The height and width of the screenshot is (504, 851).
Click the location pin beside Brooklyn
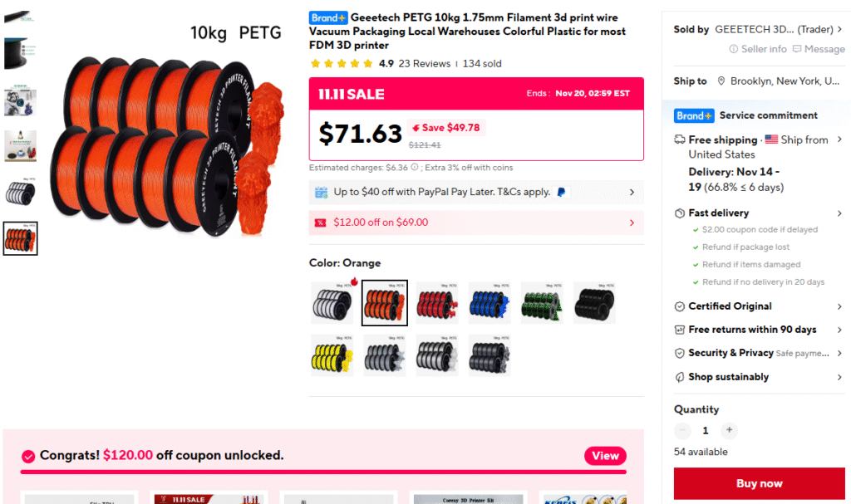(721, 81)
